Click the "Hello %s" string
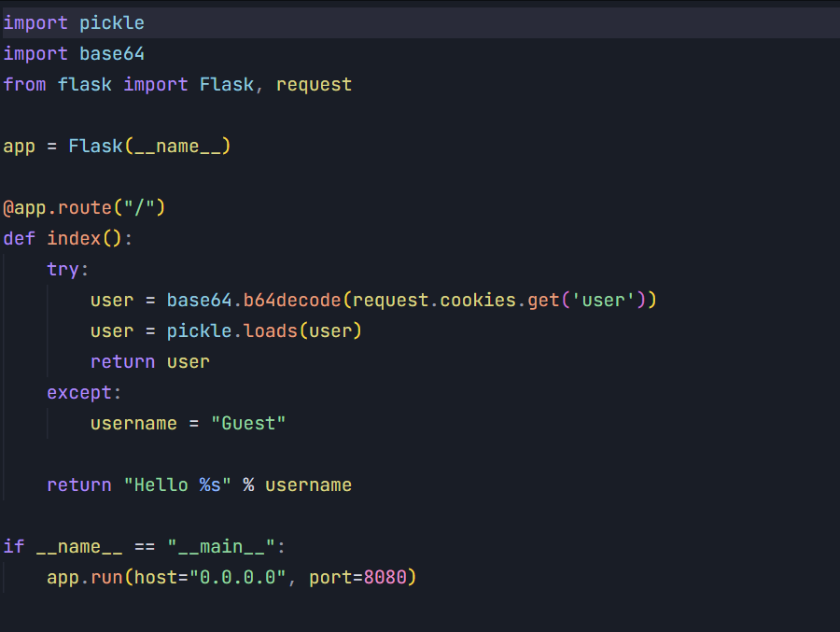The width and height of the screenshot is (840, 632). coord(177,485)
